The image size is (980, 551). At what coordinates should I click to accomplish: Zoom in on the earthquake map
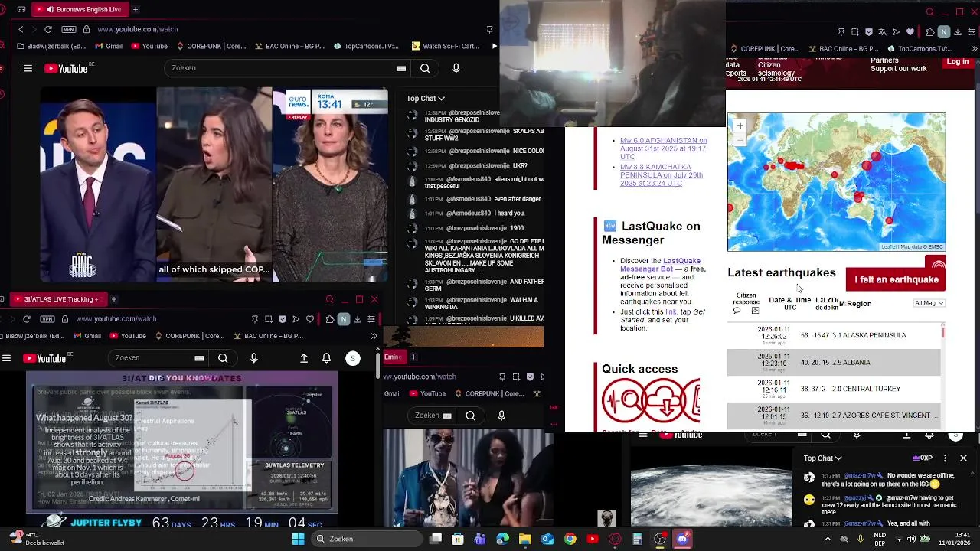[x=740, y=126]
